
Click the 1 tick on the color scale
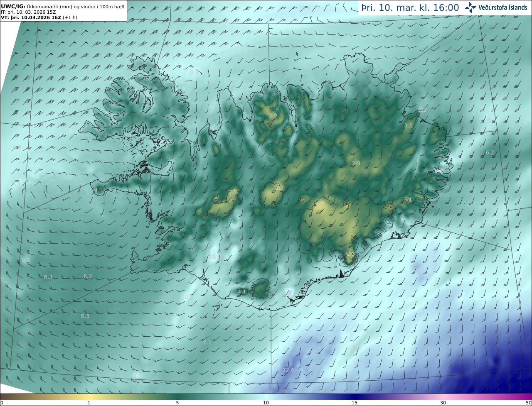pyautogui.click(x=89, y=403)
